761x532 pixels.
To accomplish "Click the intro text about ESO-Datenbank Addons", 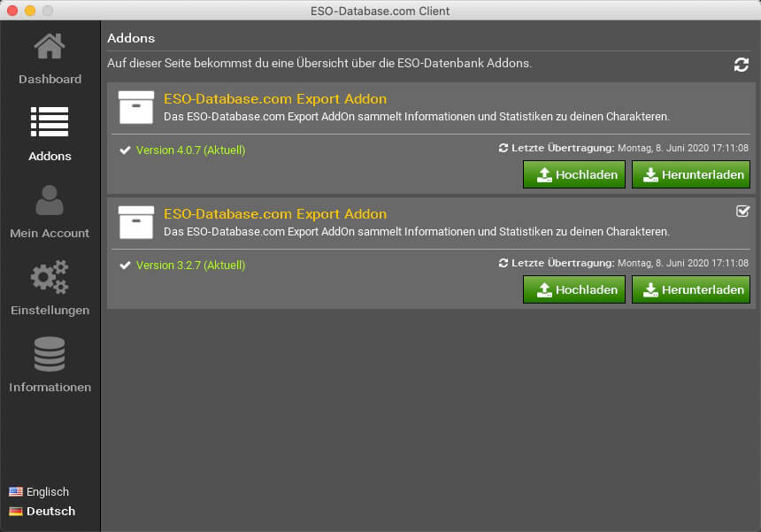I will [x=319, y=63].
